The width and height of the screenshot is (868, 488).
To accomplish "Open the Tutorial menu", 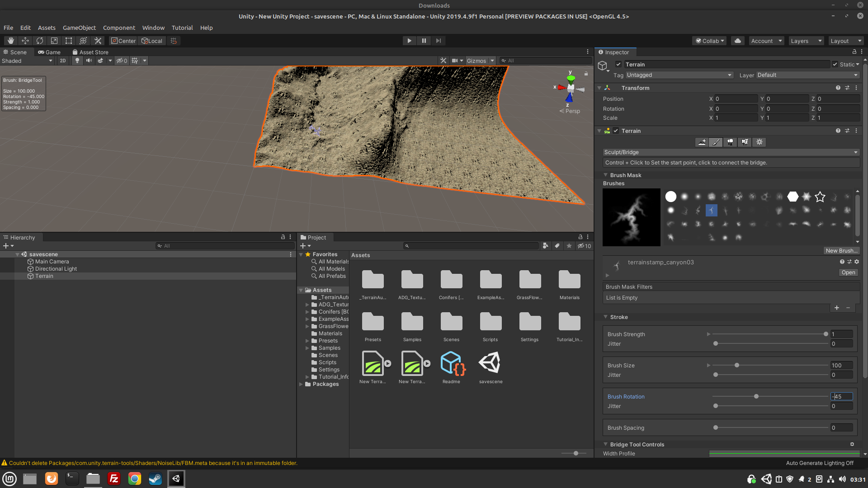I will [182, 28].
